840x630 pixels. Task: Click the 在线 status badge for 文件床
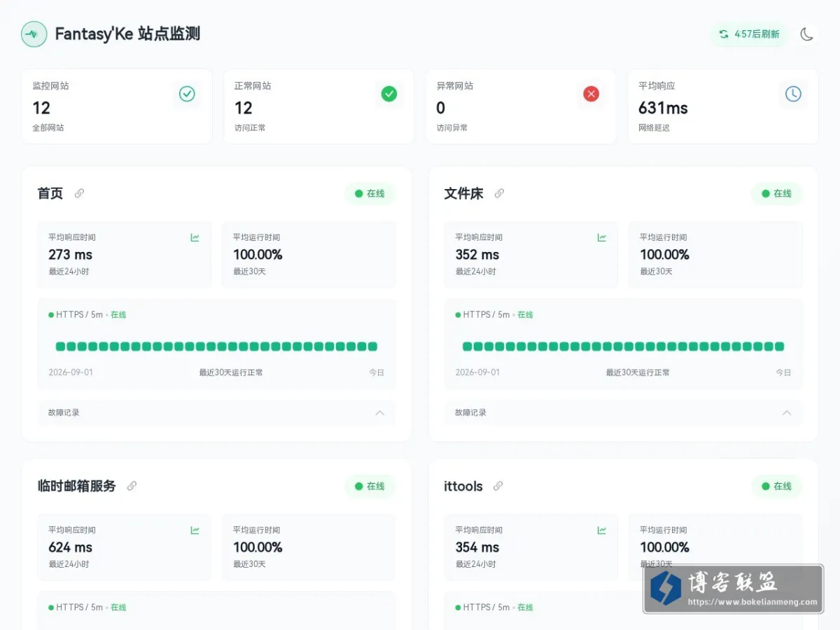[x=777, y=194]
